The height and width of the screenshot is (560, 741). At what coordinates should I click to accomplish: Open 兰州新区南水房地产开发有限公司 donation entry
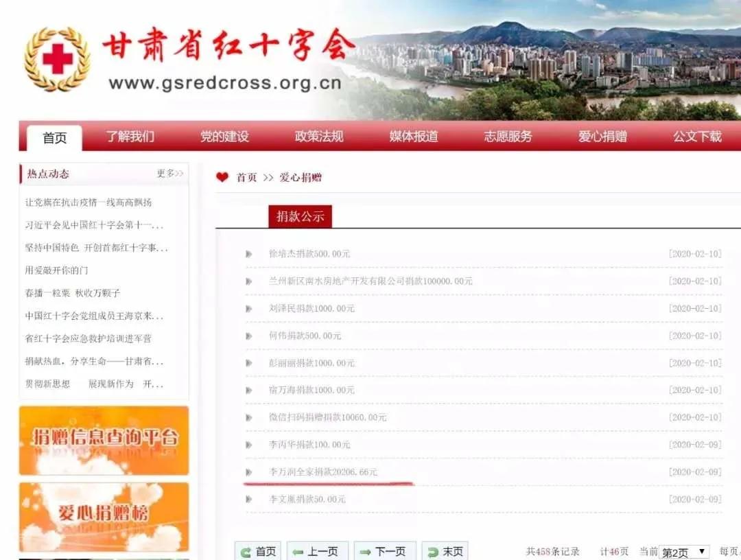pos(370,281)
